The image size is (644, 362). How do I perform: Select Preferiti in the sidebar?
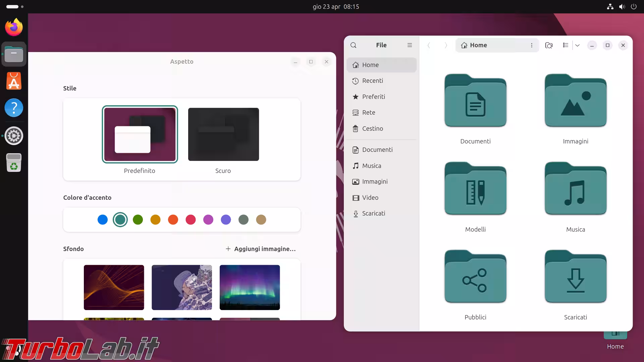373,97
